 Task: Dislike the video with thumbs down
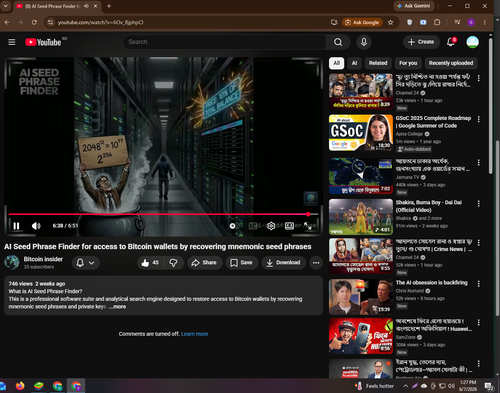[x=173, y=263]
